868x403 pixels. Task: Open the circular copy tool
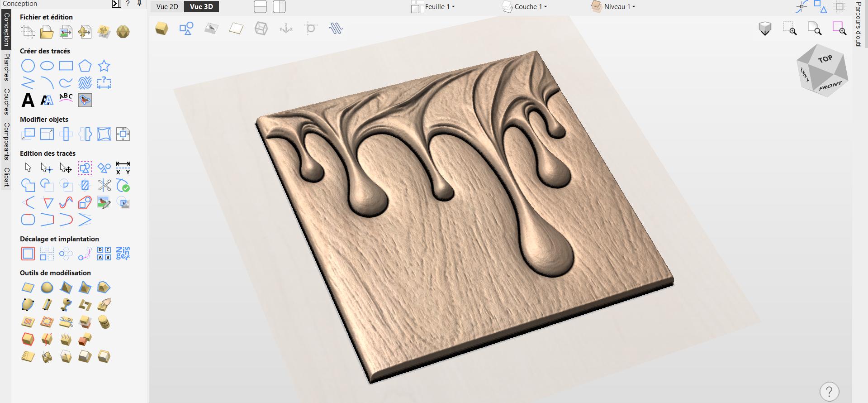[x=66, y=254]
